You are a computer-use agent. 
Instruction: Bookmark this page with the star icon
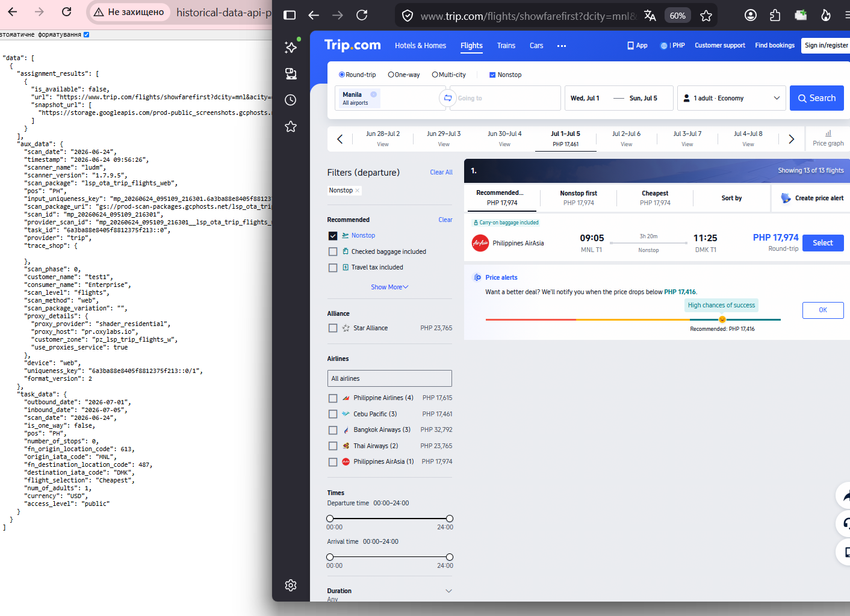706,16
